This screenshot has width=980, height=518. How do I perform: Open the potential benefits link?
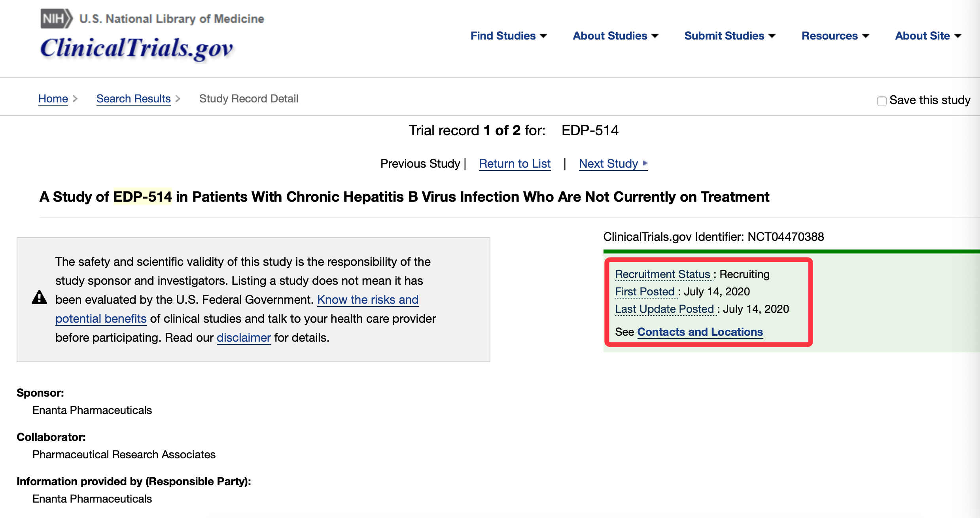pyautogui.click(x=101, y=318)
